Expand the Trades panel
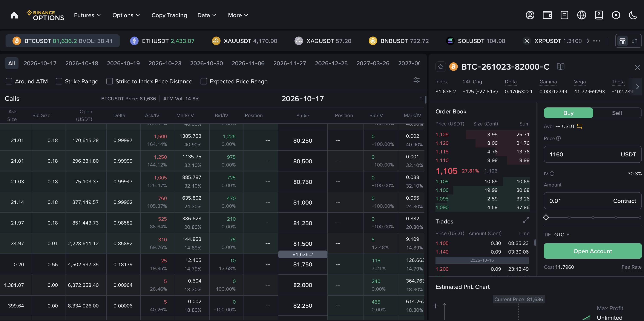This screenshot has height=321, width=644. tap(526, 220)
